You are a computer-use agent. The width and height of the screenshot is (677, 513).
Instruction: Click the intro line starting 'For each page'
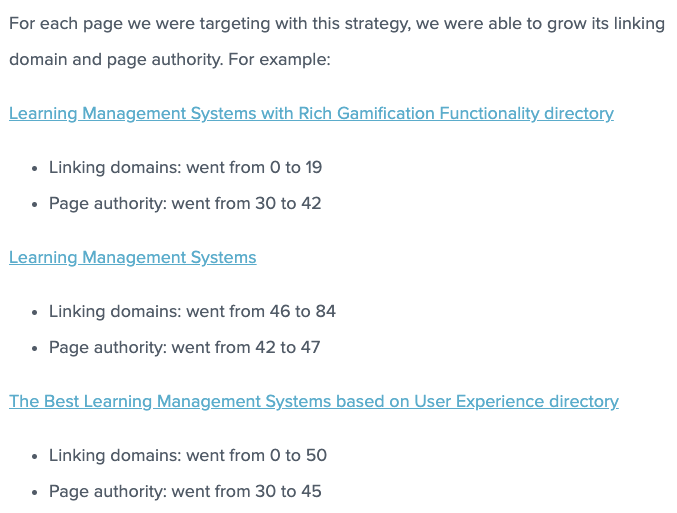[337, 23]
